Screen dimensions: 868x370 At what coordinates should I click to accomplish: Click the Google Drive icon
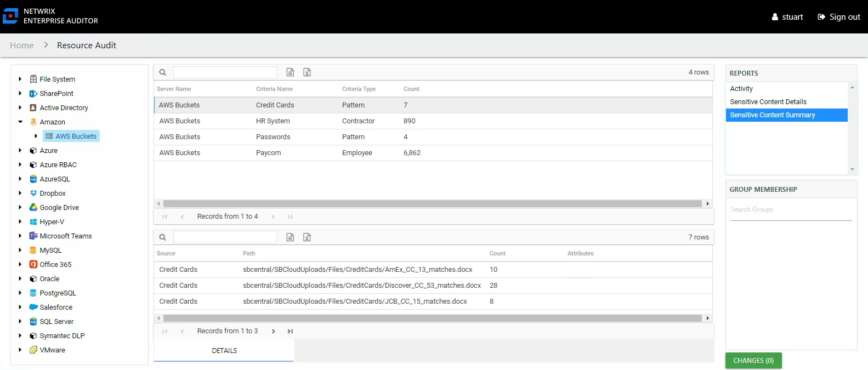click(33, 207)
